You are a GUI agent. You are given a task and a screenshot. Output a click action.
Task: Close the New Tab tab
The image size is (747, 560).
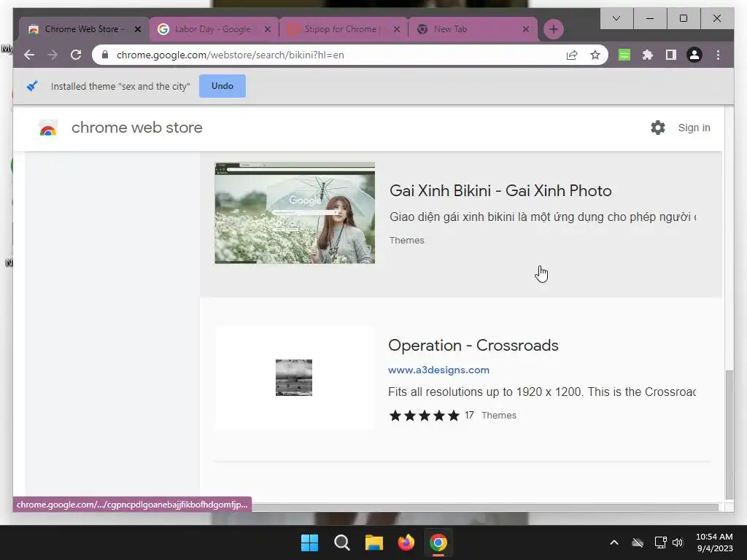[526, 29]
